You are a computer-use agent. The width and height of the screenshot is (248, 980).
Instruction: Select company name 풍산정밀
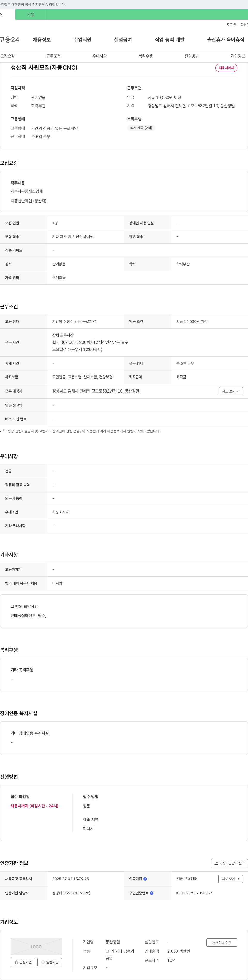coord(113,942)
